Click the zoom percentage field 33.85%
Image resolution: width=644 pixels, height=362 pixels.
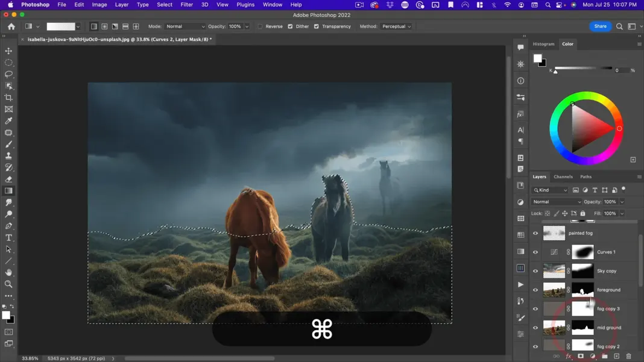pyautogui.click(x=30, y=358)
